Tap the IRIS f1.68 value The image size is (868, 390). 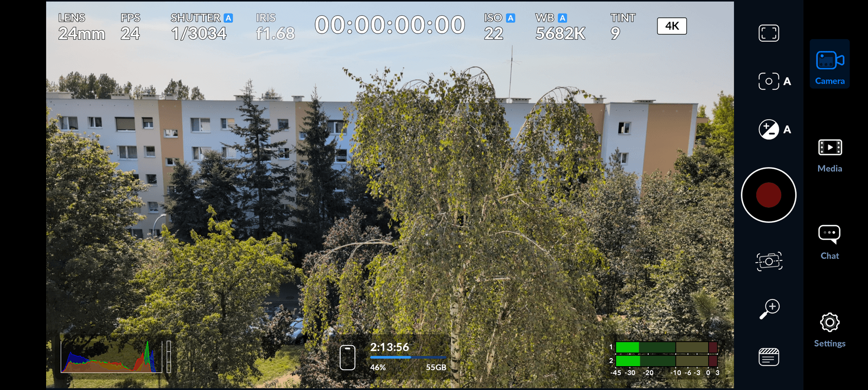(x=275, y=27)
